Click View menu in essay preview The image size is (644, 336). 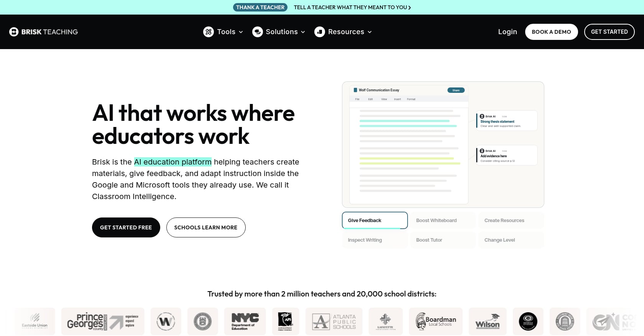click(x=384, y=99)
